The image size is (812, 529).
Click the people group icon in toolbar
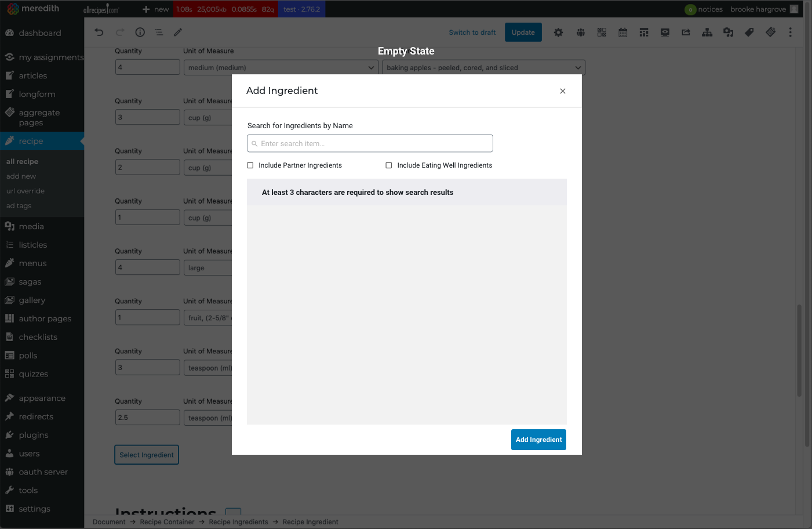[581, 32]
